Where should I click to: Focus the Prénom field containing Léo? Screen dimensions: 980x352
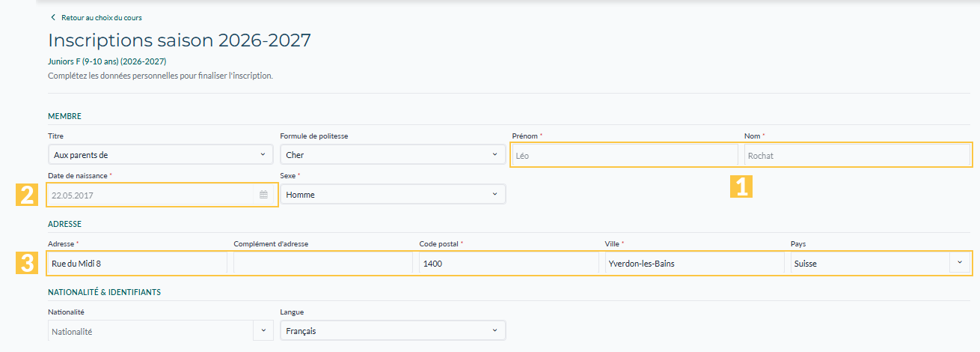[625, 155]
